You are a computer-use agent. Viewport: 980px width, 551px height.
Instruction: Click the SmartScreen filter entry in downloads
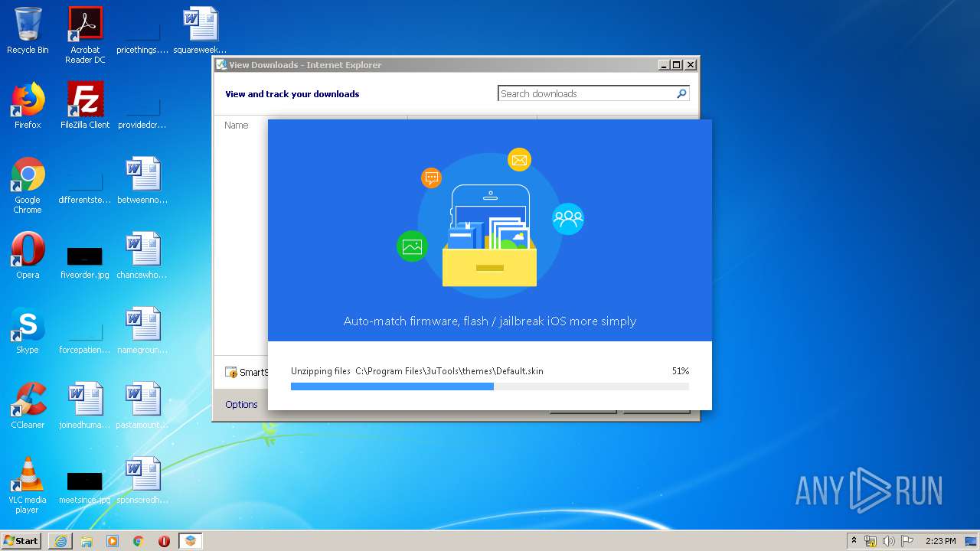pos(247,373)
